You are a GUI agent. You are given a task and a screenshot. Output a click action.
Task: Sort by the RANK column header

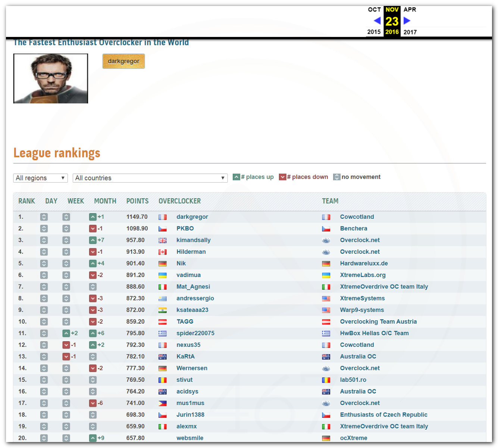pyautogui.click(x=26, y=201)
